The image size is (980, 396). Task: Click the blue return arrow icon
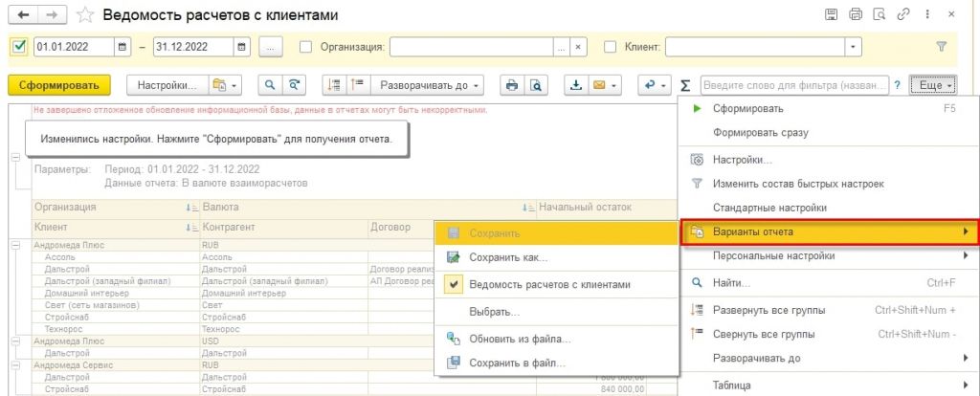point(650,85)
